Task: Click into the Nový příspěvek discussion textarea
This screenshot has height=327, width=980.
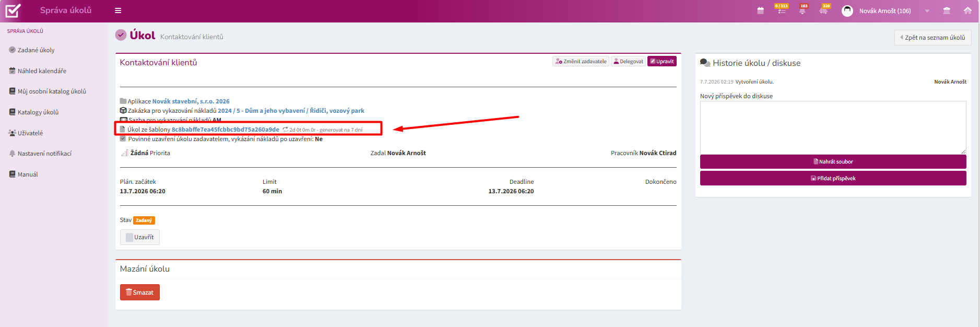Action: 833,127
